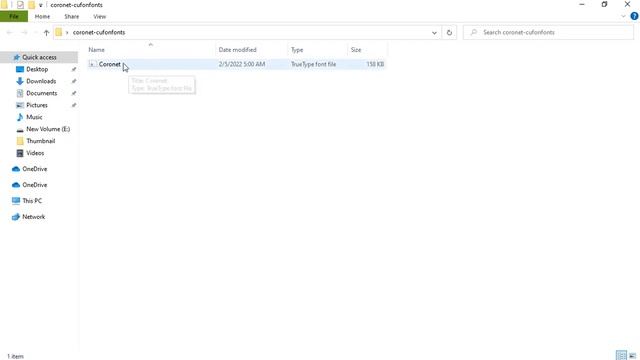640x360 pixels.
Task: Click the pin icon beside Downloads
Action: tap(74, 81)
